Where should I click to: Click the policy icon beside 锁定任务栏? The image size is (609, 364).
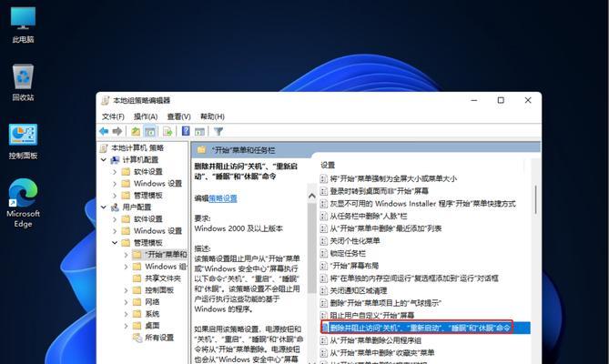(x=323, y=253)
